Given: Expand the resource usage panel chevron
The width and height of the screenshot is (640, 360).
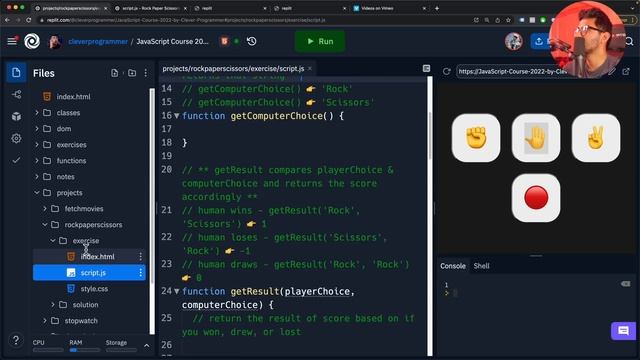Looking at the screenshot, I should [147, 346].
